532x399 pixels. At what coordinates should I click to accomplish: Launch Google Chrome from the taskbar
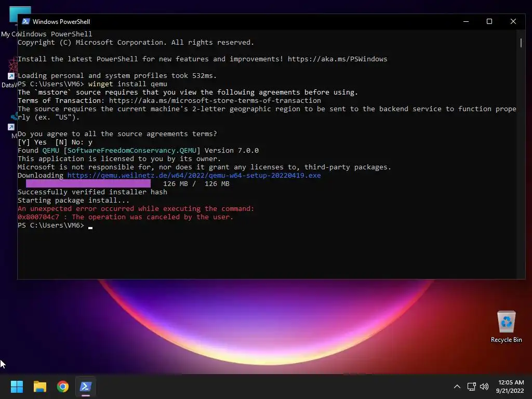63,387
